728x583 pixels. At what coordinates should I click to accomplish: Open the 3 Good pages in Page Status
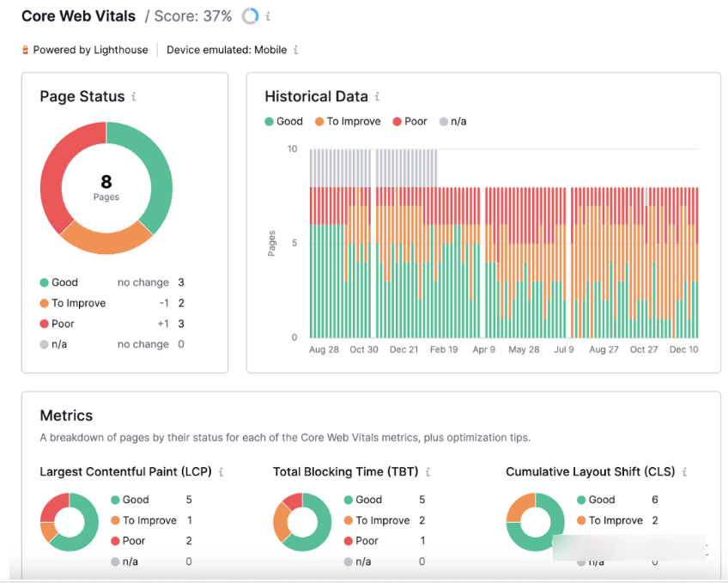point(181,282)
